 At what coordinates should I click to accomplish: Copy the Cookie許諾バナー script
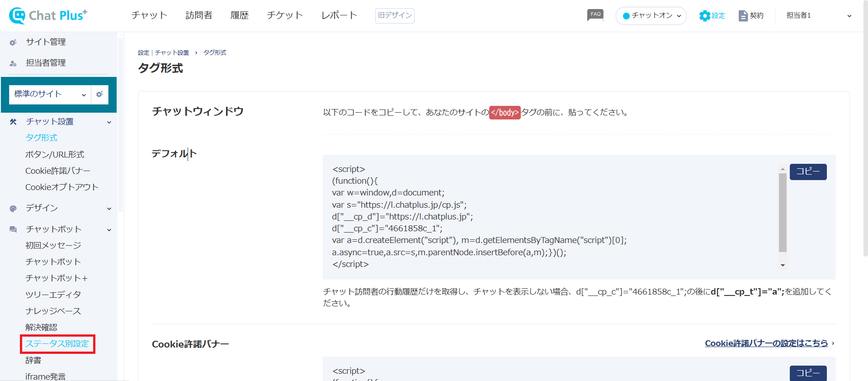(808, 373)
